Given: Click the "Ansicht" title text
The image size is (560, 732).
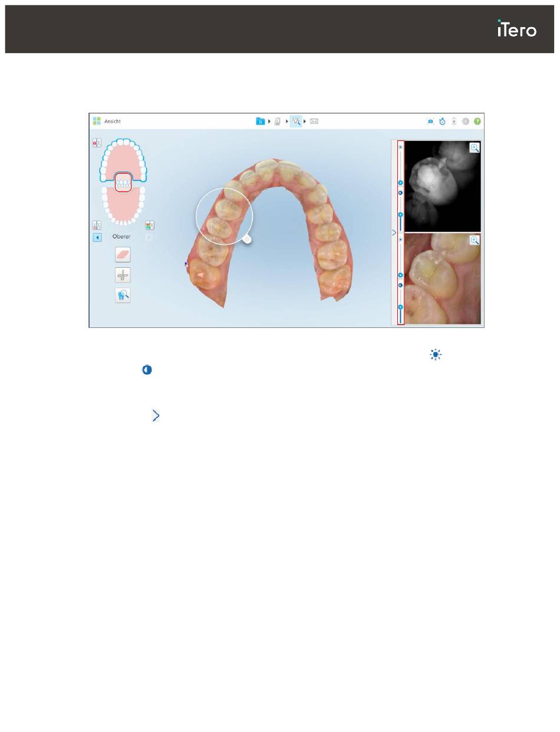Looking at the screenshot, I should click(112, 122).
